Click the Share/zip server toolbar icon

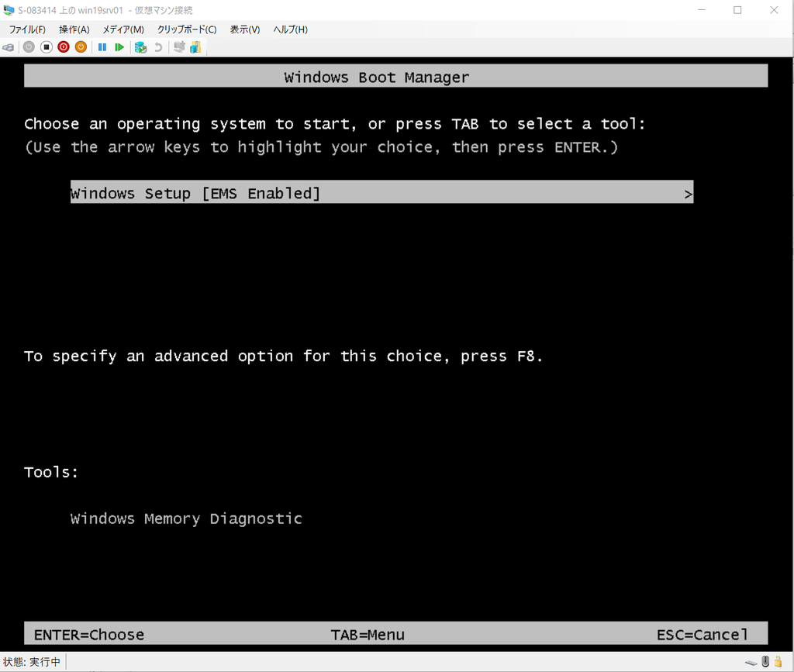[195, 47]
